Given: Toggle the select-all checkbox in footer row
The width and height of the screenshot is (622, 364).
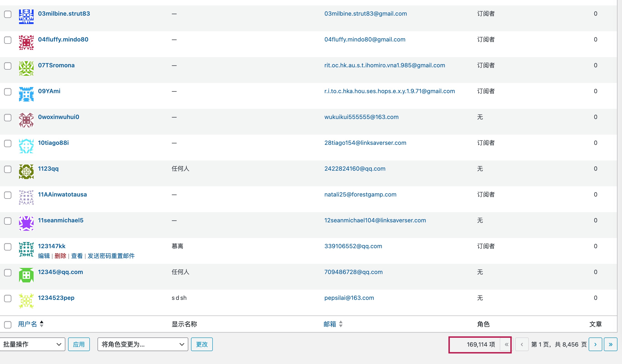Looking at the screenshot, I should pyautogui.click(x=8, y=325).
